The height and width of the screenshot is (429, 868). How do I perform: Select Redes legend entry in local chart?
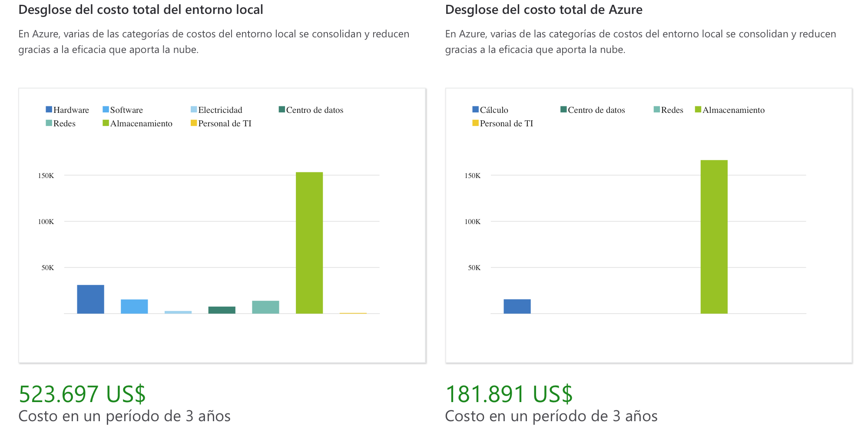pyautogui.click(x=61, y=123)
